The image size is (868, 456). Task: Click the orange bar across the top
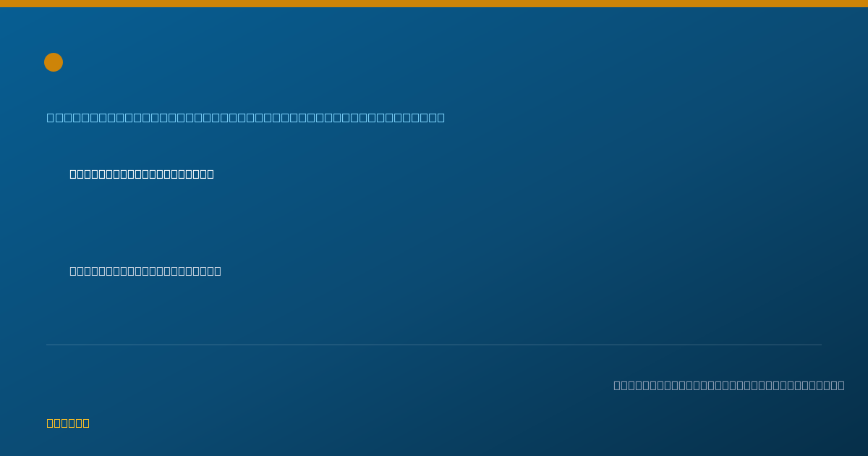click(x=434, y=4)
